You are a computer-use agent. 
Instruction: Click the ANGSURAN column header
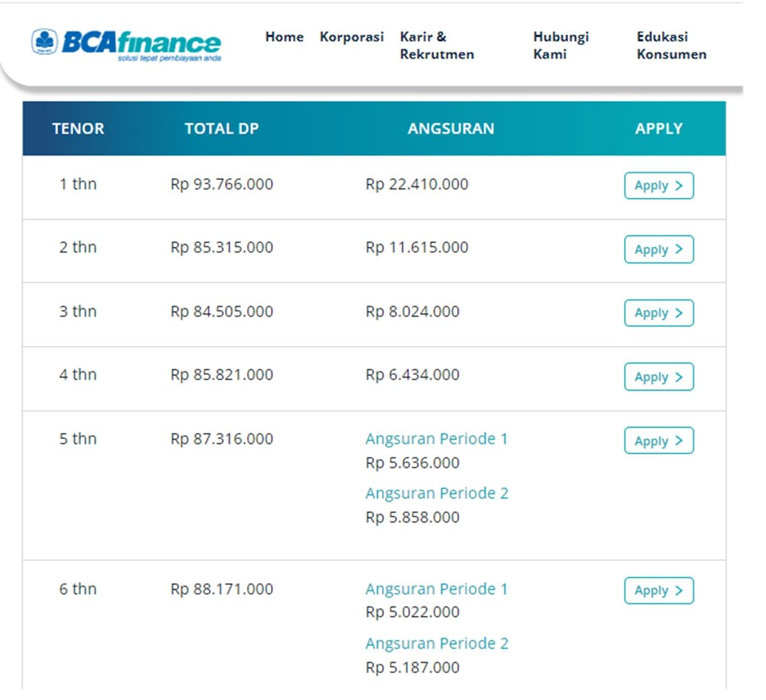[x=451, y=129]
